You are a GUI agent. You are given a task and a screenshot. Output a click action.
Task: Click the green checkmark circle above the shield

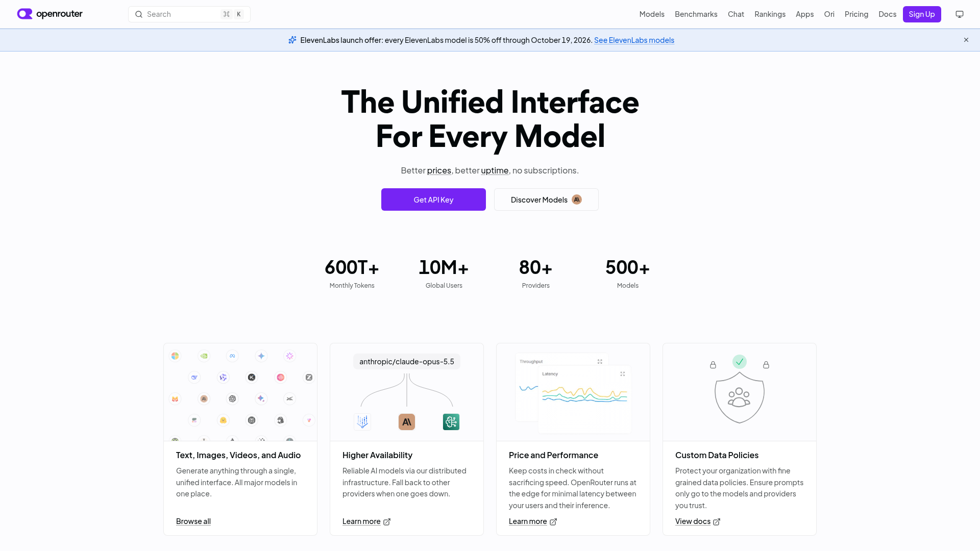(740, 362)
